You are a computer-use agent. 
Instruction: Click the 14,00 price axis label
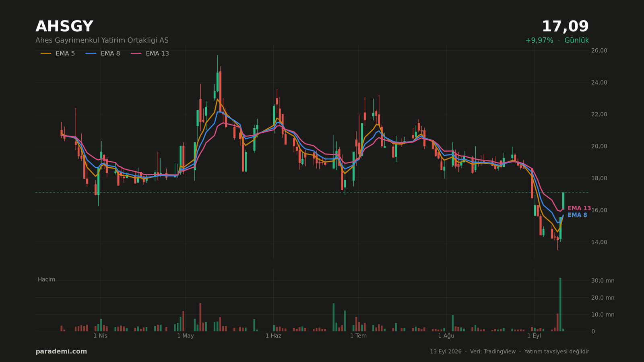[x=599, y=242]
